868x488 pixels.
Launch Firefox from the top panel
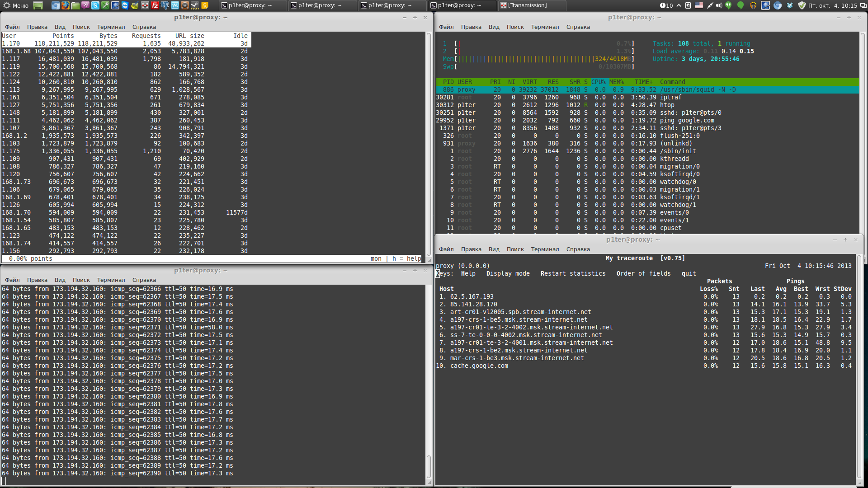tap(66, 5)
